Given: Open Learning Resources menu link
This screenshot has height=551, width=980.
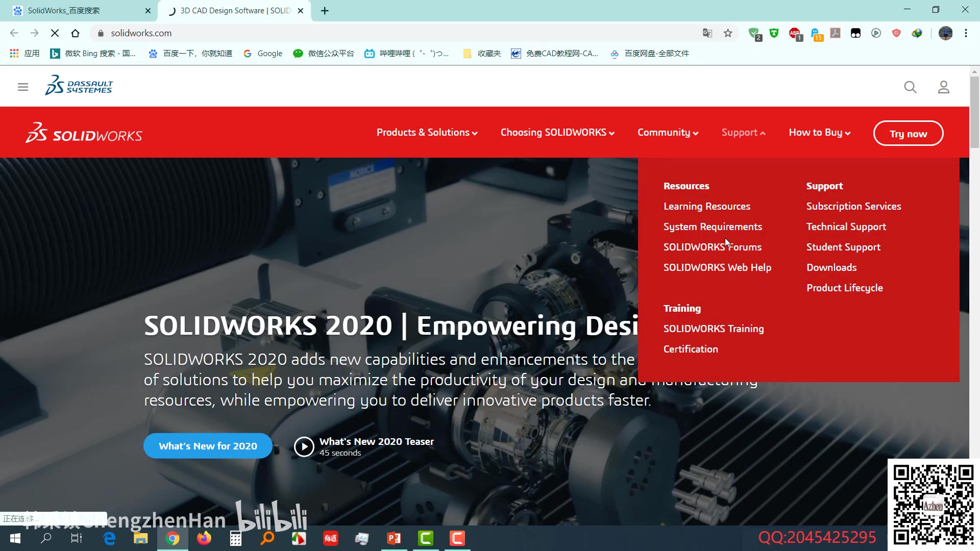Looking at the screenshot, I should pos(707,207).
